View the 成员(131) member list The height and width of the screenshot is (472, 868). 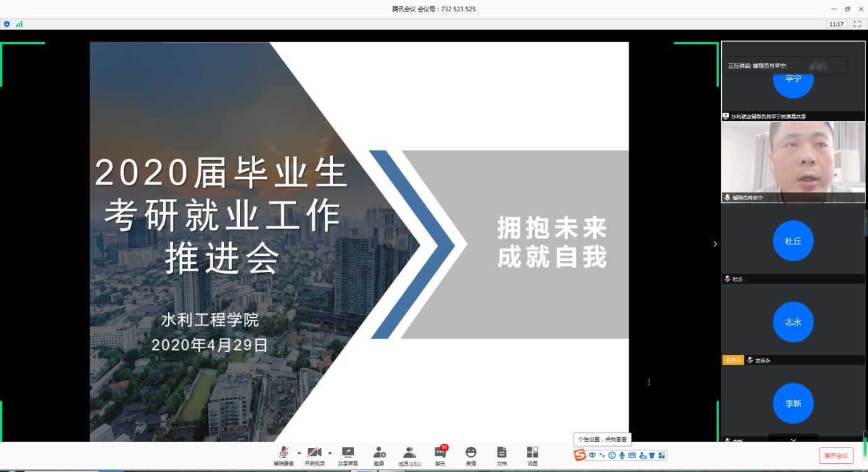409,456
